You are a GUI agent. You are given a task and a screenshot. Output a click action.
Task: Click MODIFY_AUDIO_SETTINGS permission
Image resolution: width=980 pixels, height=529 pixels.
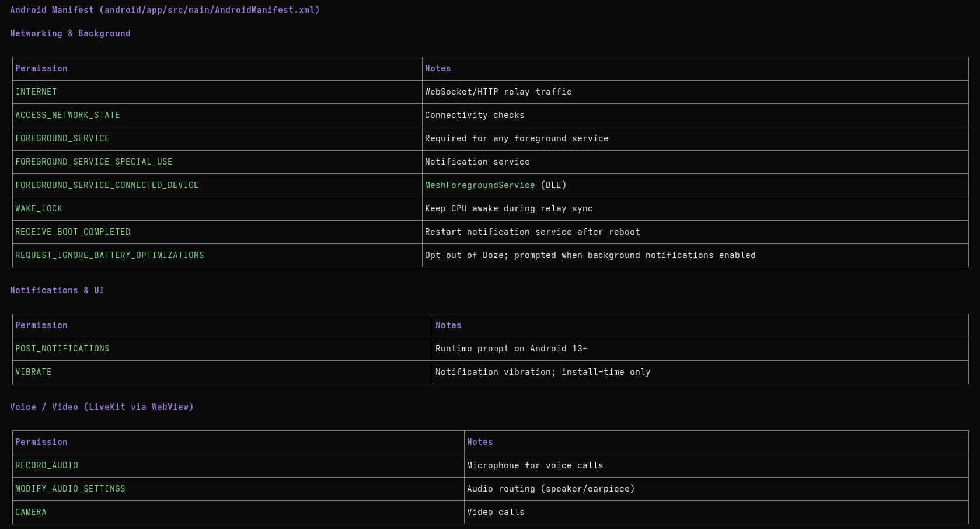(x=70, y=489)
